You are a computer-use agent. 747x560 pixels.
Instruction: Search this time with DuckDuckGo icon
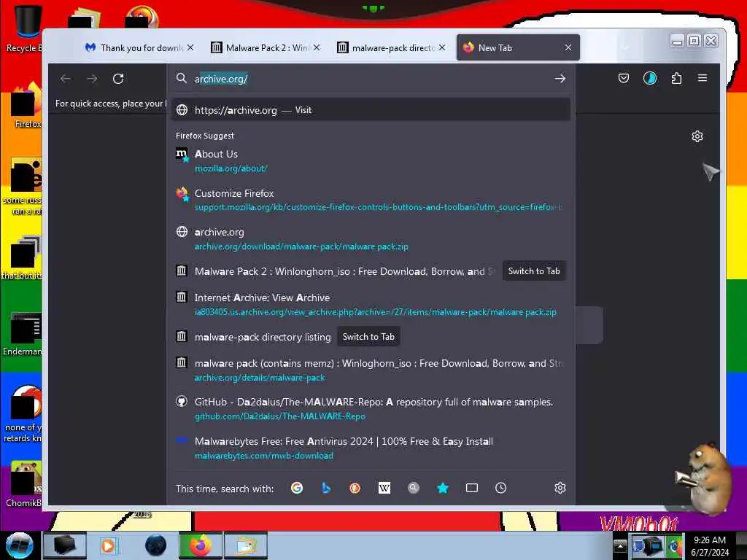click(355, 488)
